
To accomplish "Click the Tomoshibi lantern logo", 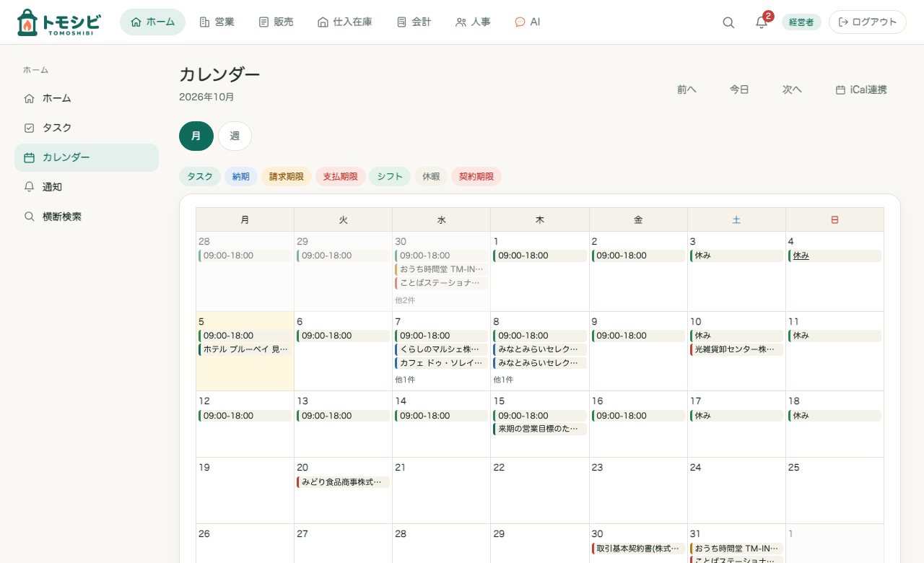I will [58, 22].
